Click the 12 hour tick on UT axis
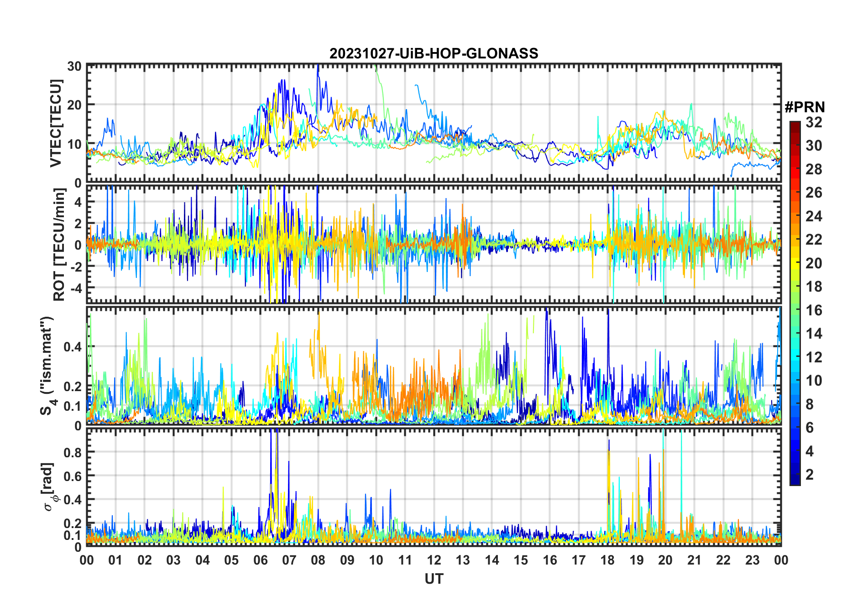This screenshot has width=868, height=607. [434, 560]
